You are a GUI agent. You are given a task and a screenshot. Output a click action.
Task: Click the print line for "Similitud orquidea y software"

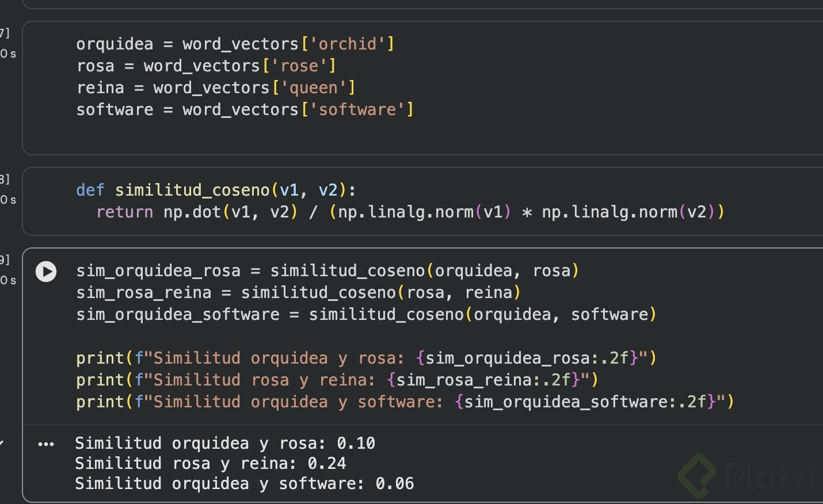(405, 402)
